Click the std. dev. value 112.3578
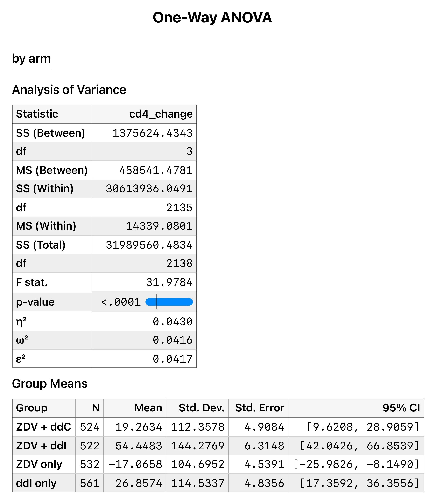 coord(198,427)
